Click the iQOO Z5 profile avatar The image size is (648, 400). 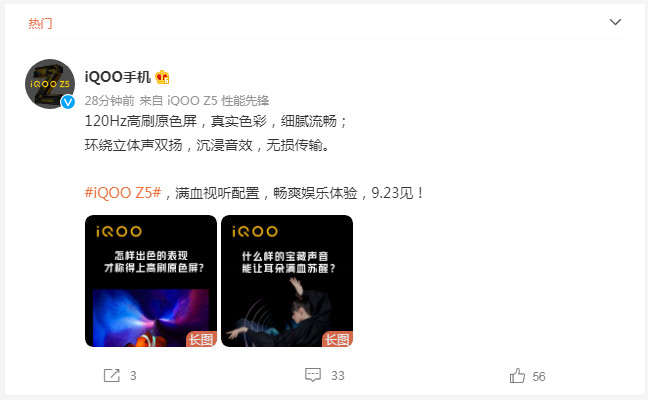[50, 84]
